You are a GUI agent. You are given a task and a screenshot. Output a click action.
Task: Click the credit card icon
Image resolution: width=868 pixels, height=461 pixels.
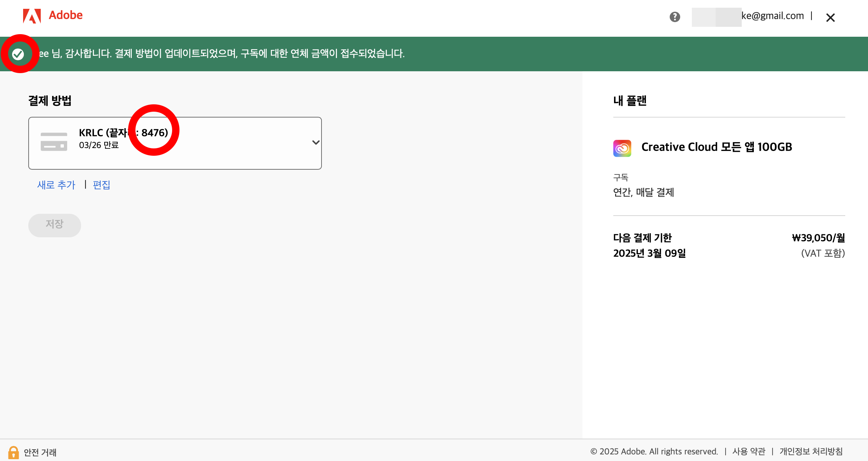coord(54,142)
